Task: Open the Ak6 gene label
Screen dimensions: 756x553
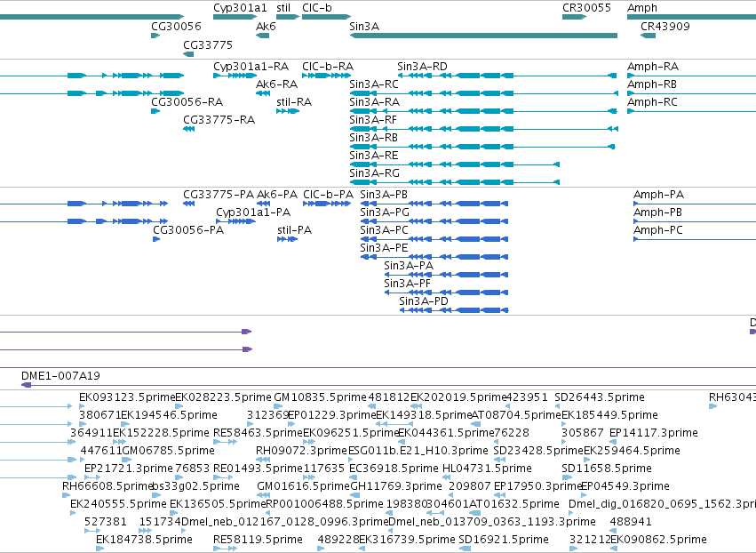Action: tap(266, 27)
